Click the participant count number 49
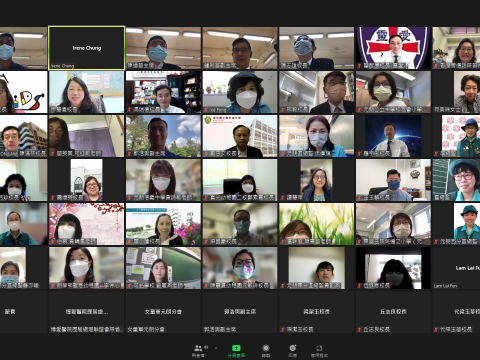 [x=206, y=347]
